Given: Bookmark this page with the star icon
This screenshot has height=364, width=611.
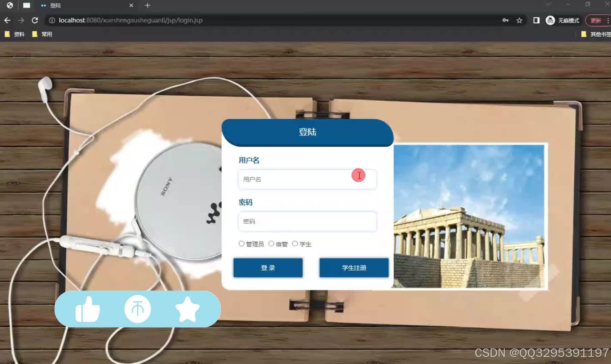Looking at the screenshot, I should 519,21.
